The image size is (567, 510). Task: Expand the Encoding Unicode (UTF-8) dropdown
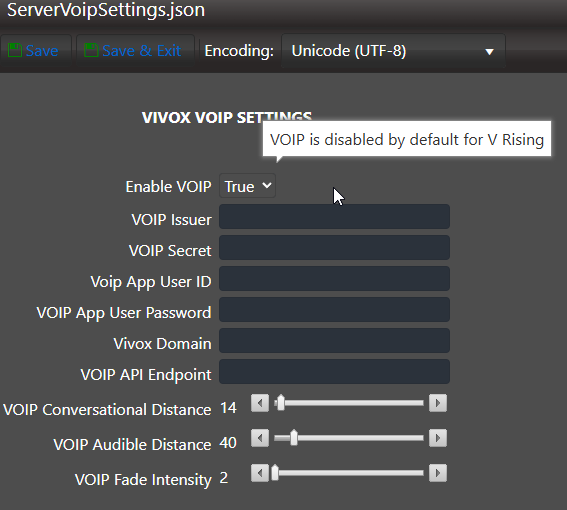point(393,51)
